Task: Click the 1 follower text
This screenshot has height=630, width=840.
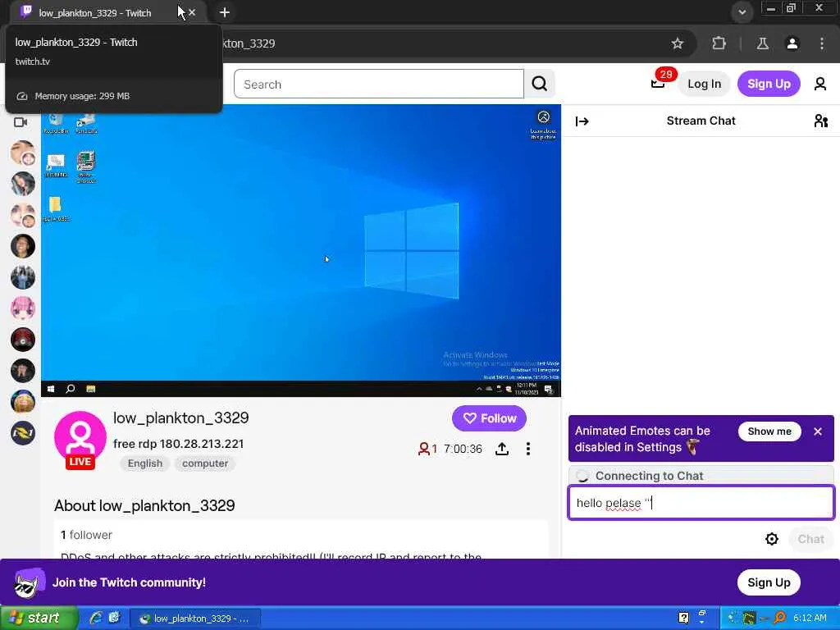Action: click(86, 535)
